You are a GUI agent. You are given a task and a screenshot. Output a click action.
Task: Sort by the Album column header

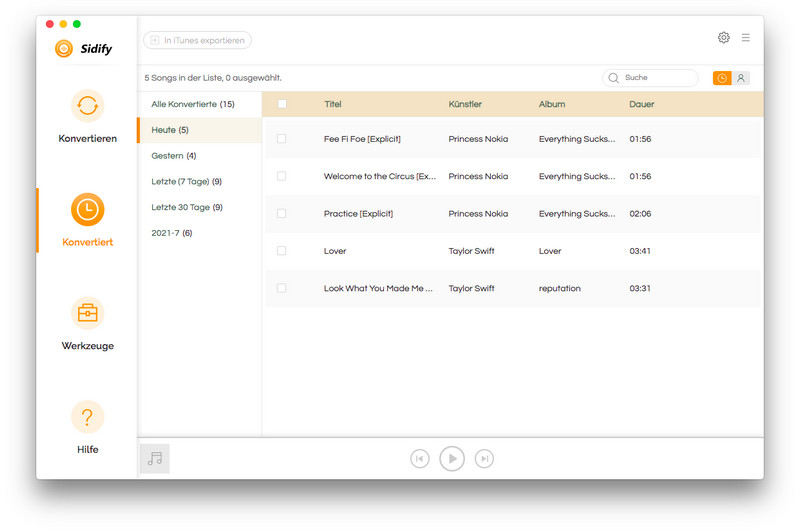552,104
